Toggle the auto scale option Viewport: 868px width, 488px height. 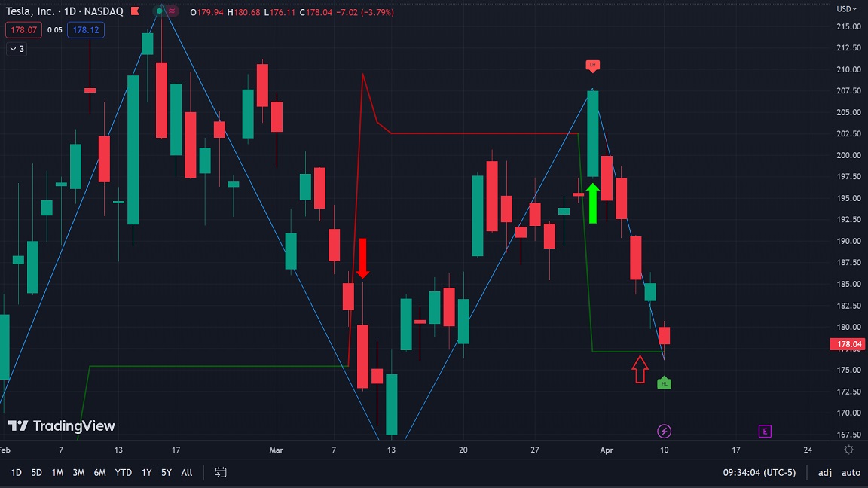click(x=850, y=472)
